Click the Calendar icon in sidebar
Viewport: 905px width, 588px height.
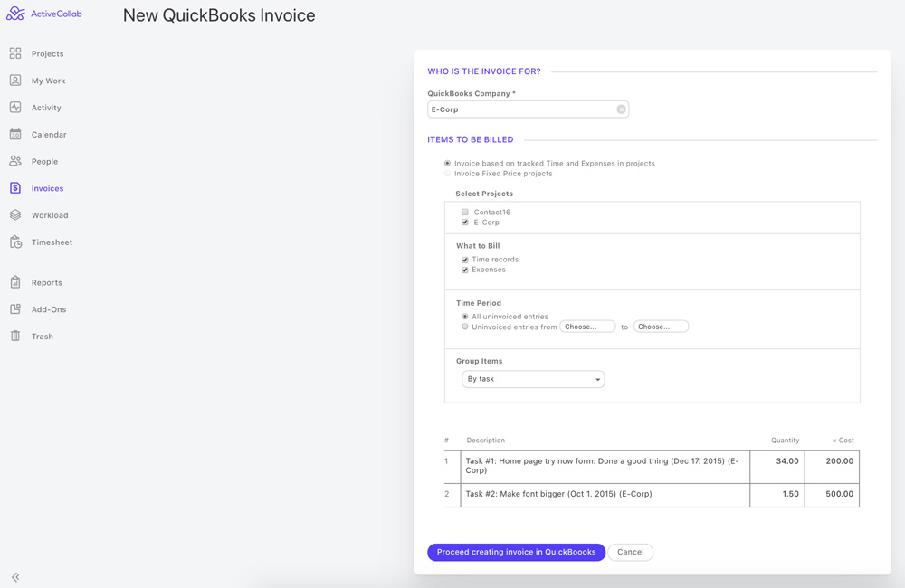click(15, 135)
